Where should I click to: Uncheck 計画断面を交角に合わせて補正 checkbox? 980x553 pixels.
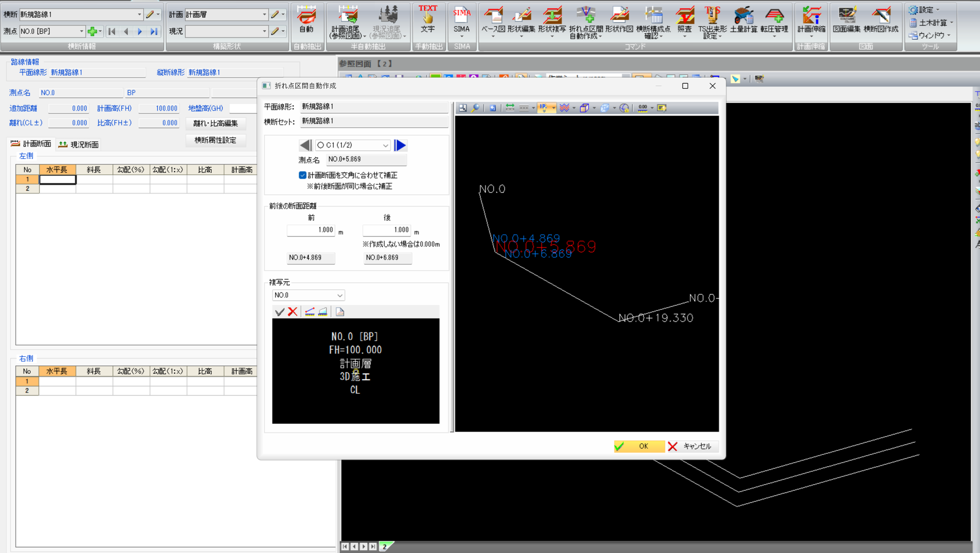point(303,175)
